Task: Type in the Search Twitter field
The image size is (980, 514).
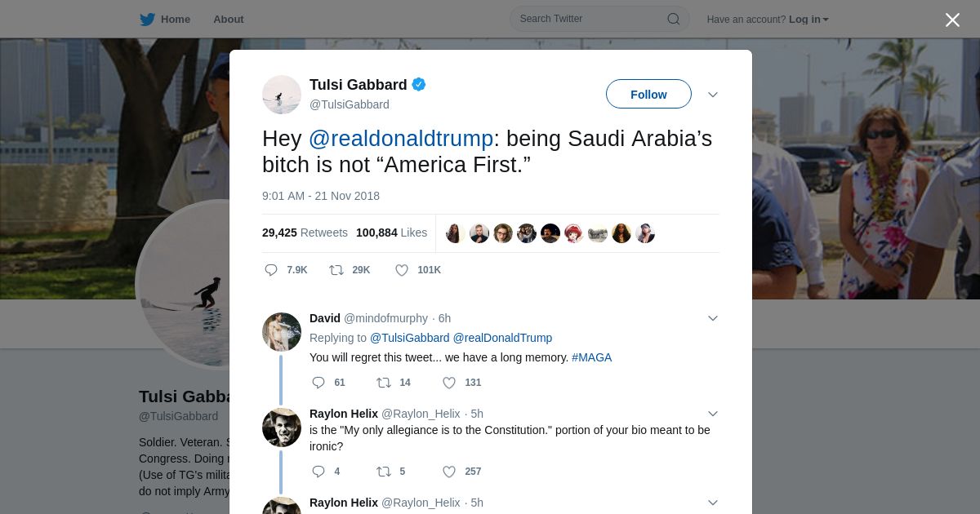Action: 590,19
